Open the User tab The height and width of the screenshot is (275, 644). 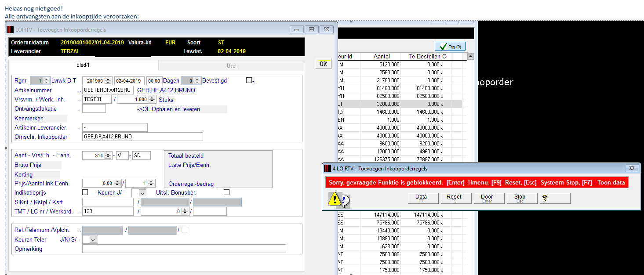coord(232,66)
